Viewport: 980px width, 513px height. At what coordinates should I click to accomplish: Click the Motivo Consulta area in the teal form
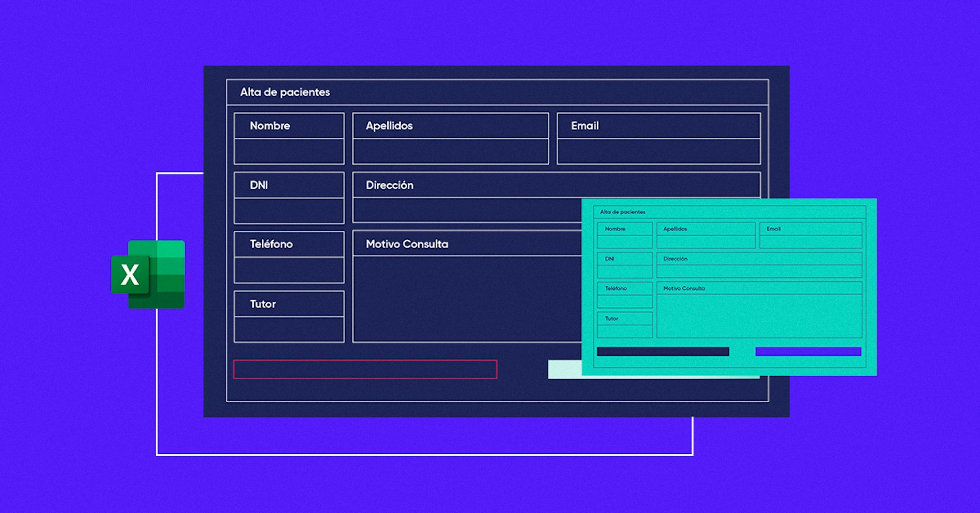(759, 316)
